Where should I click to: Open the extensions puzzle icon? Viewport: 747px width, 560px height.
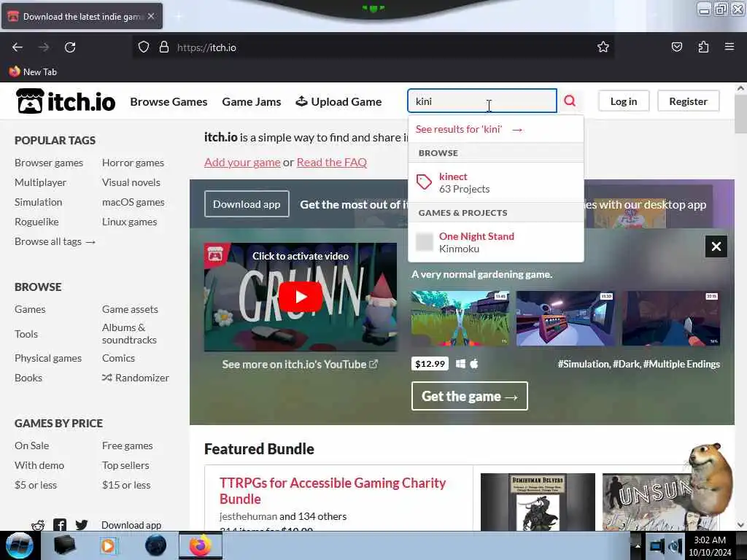[x=703, y=47]
